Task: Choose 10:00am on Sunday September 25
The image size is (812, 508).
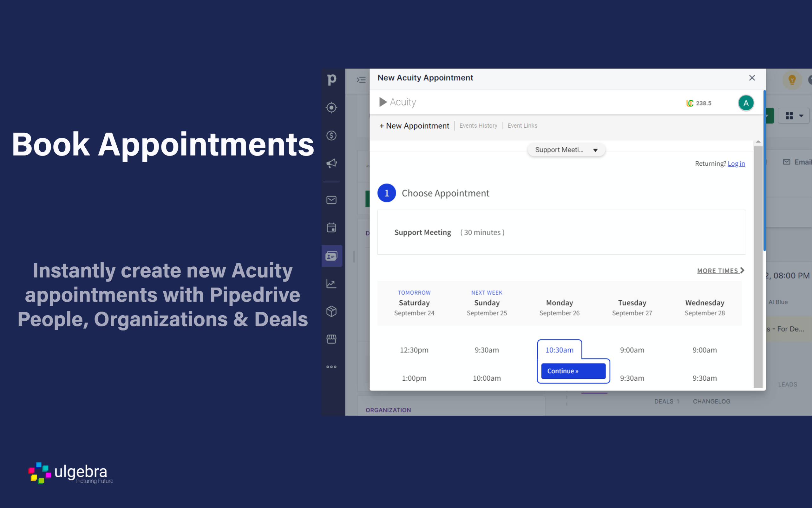Action: tap(487, 378)
